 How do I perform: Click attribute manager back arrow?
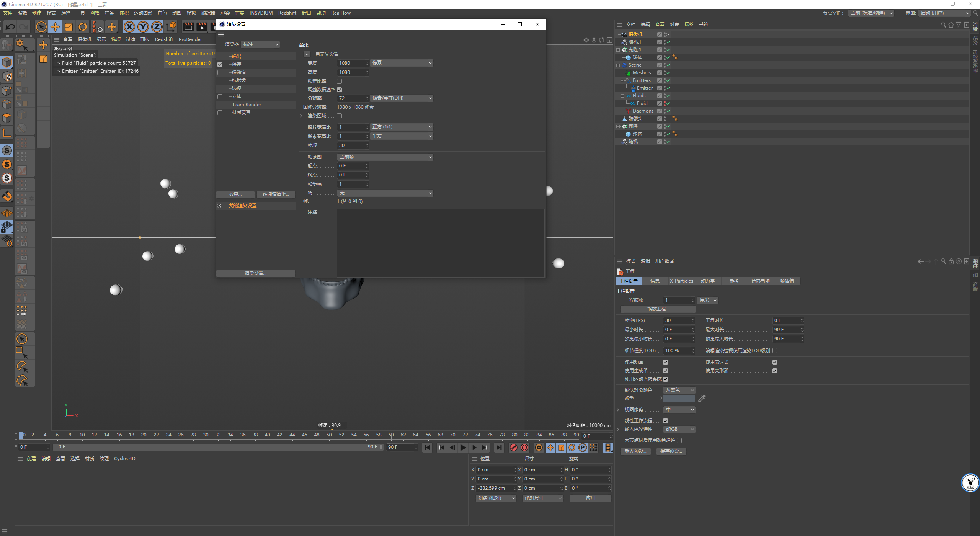coord(921,261)
